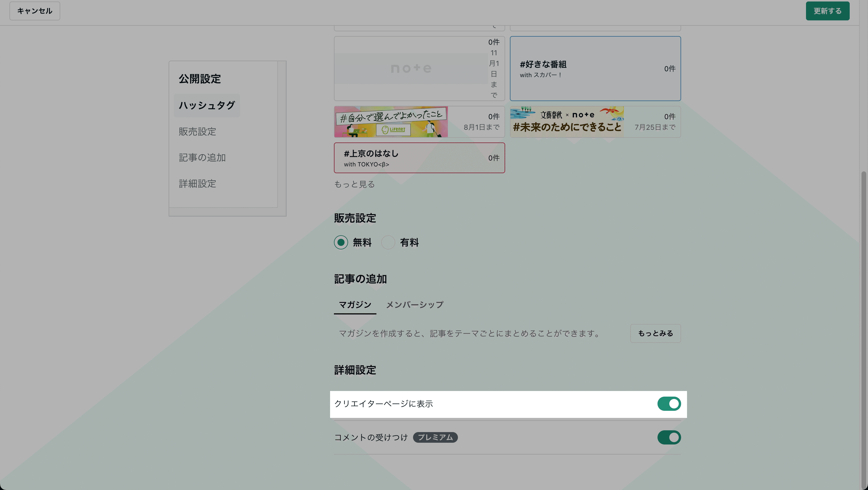Choose the #上京のはなし hashtag card
The image size is (868, 490).
419,158
